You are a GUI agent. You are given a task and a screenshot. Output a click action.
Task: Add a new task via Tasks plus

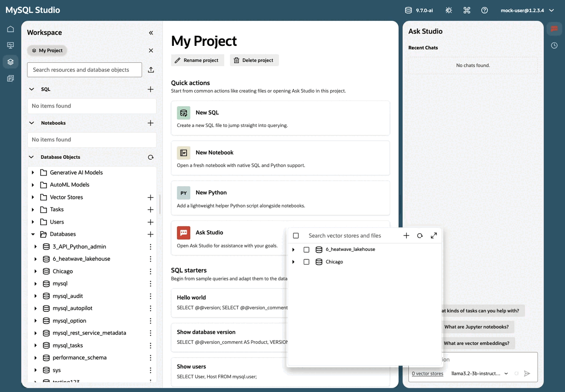coord(151,210)
